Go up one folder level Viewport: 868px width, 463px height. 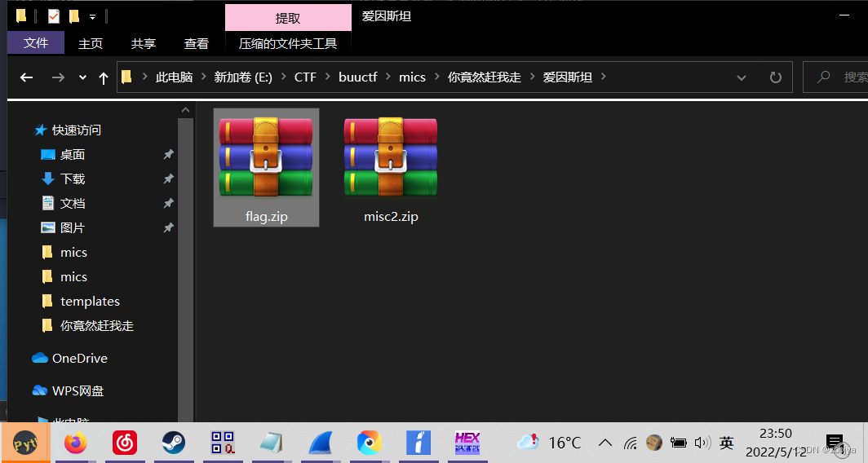click(104, 78)
